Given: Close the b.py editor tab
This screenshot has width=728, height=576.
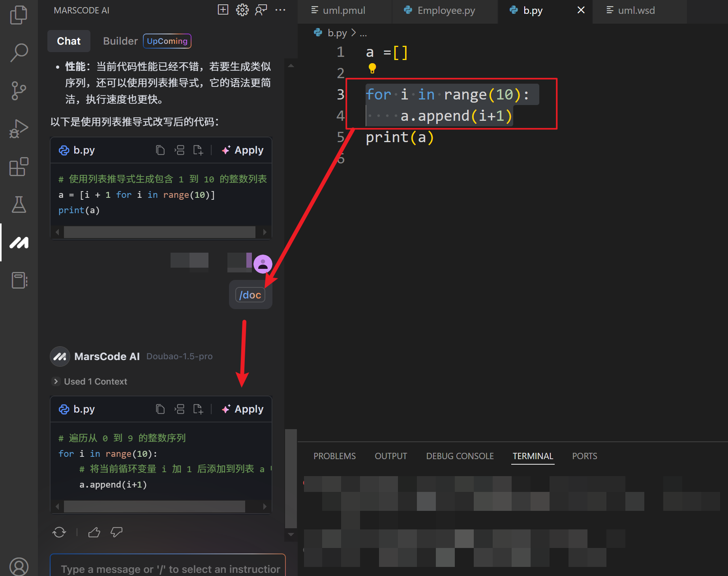Looking at the screenshot, I should (581, 10).
